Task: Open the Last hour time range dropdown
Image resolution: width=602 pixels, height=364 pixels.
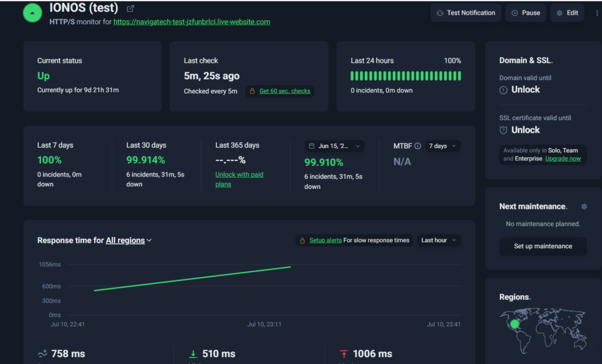Action: pos(439,241)
